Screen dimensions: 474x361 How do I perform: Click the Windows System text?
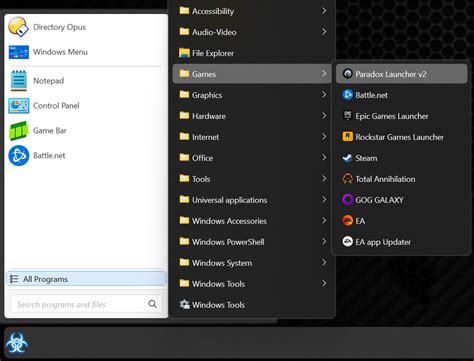(222, 263)
